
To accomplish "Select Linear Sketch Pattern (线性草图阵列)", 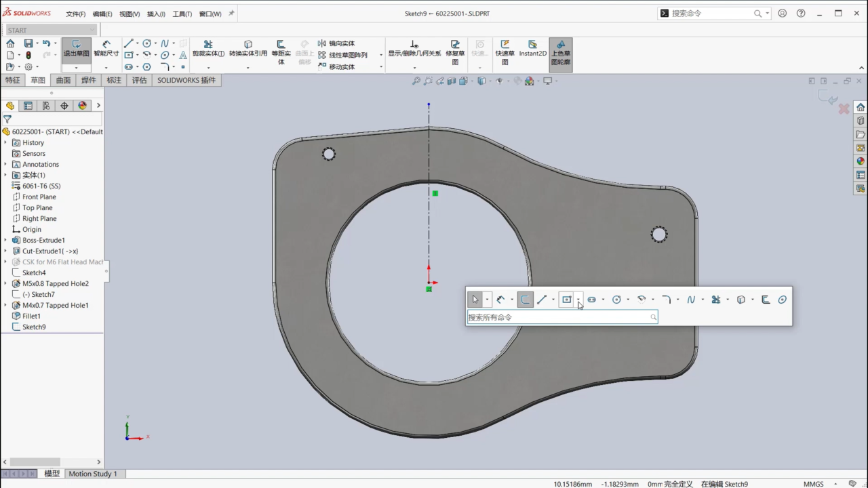I will pyautogui.click(x=342, y=55).
